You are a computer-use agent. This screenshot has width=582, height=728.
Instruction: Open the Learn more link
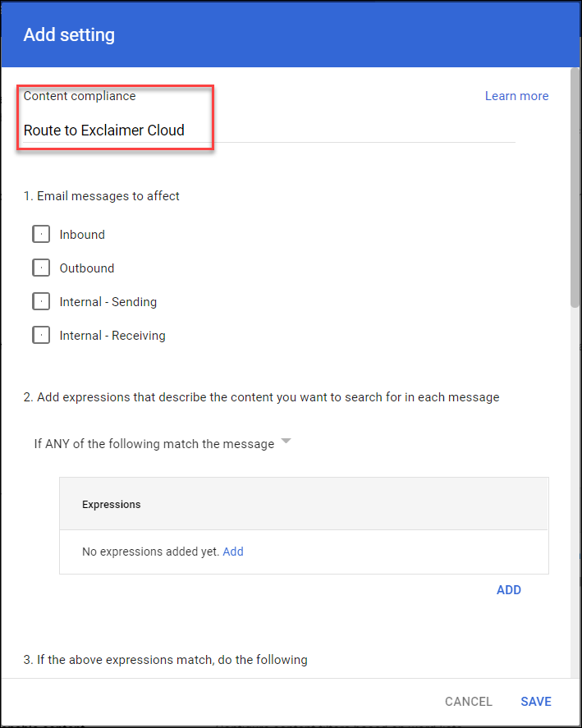tap(516, 96)
